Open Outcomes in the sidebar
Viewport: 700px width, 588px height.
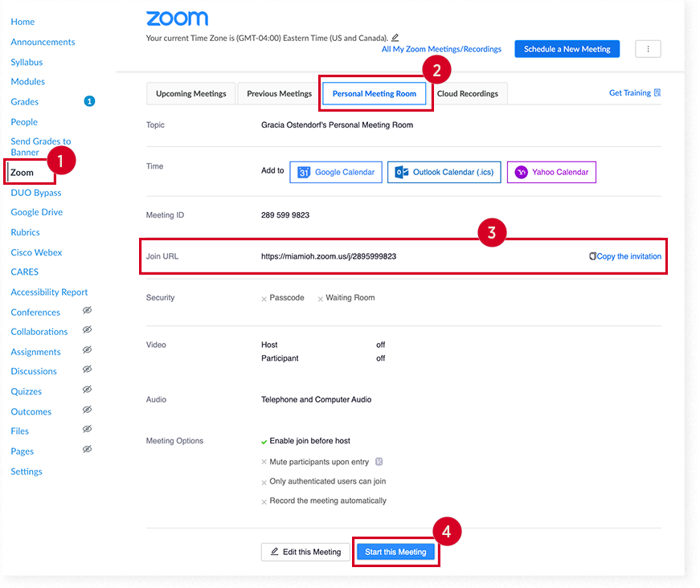coord(31,412)
